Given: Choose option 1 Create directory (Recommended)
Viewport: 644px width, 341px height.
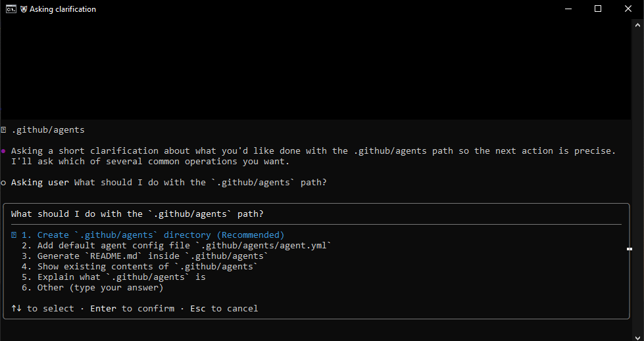Looking at the screenshot, I should tap(161, 235).
